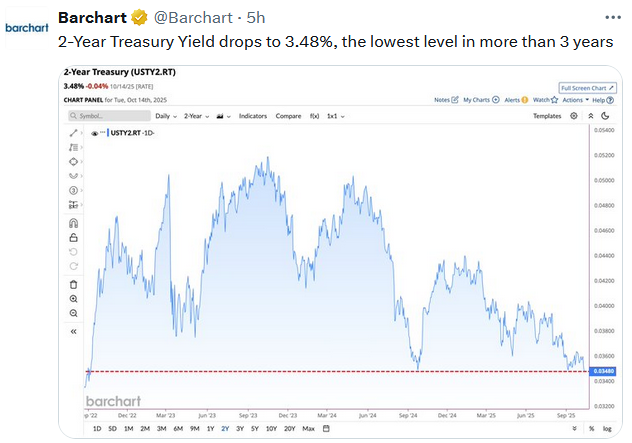
Task: Click the lock drawings icon
Action: pos(73,238)
